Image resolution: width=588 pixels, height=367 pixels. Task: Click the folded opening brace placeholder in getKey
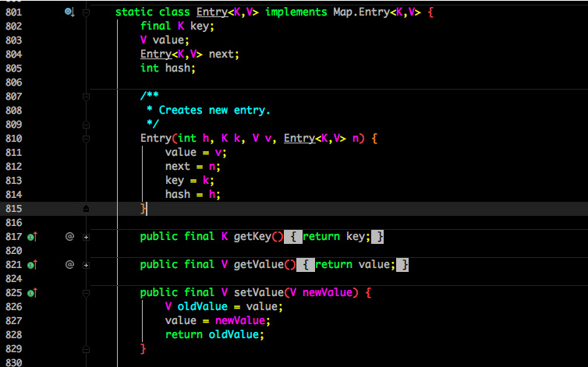(293, 237)
